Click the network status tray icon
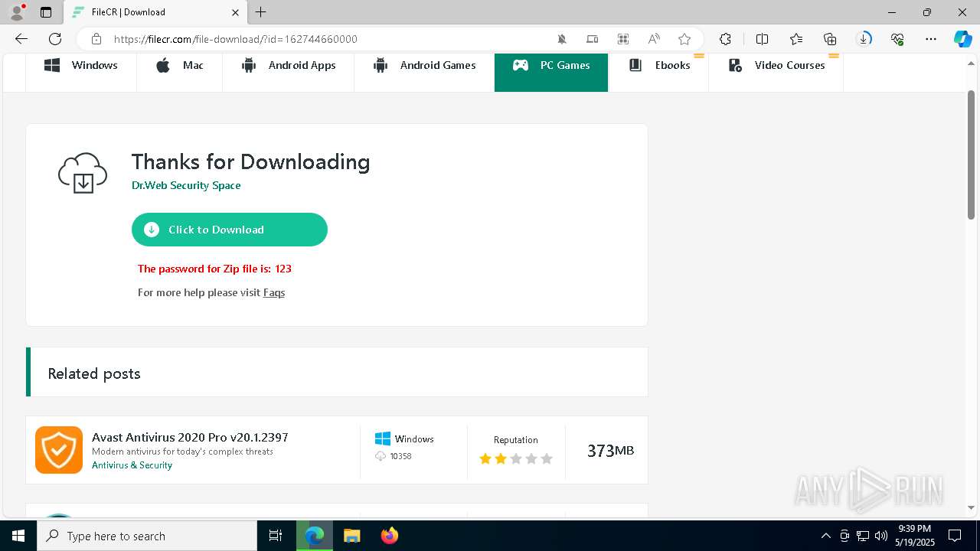The image size is (980, 551). pos(863,536)
